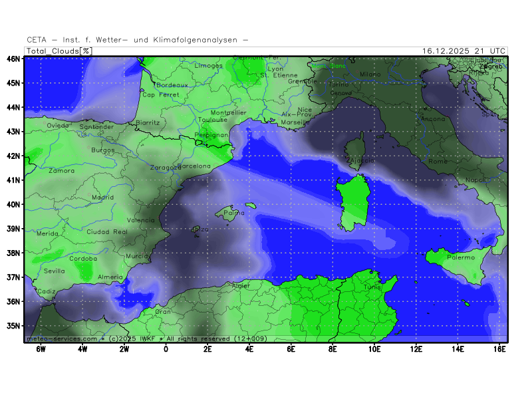Image resolution: width=532 pixels, height=399 pixels.
Task: Click the green Mont Blanc label
Action: pyautogui.click(x=330, y=66)
